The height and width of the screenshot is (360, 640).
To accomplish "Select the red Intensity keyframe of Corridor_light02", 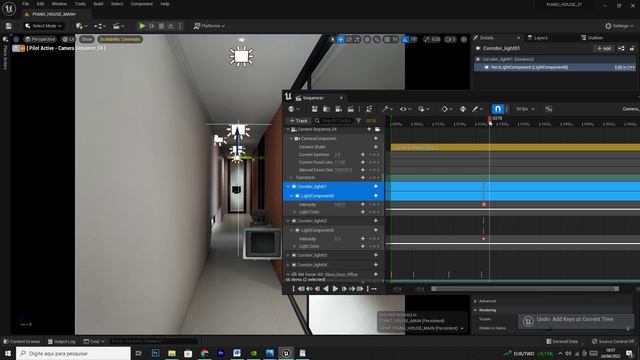I will coord(484,239).
